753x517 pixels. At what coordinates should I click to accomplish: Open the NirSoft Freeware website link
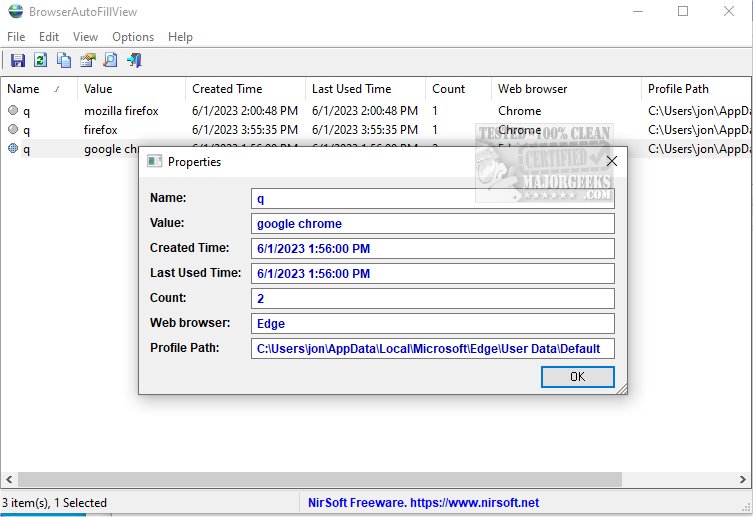pyautogui.click(x=423, y=503)
